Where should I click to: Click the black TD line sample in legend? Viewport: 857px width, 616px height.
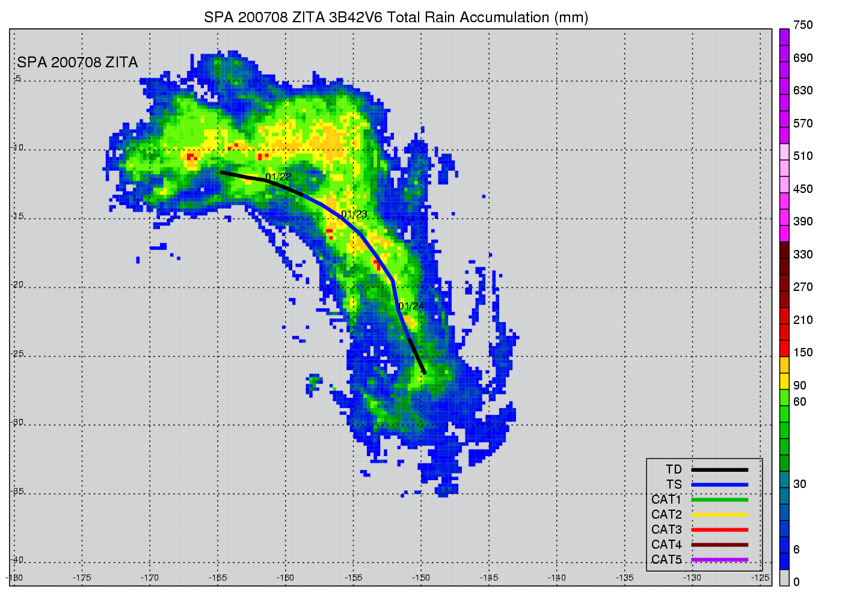[719, 470]
